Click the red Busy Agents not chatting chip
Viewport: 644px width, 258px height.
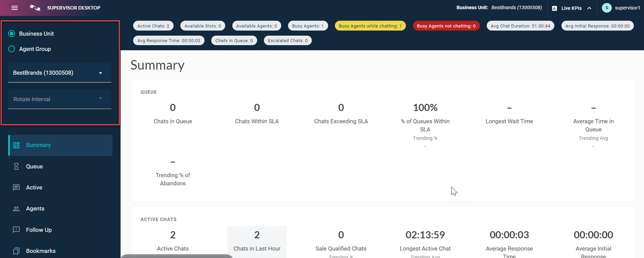tap(446, 26)
